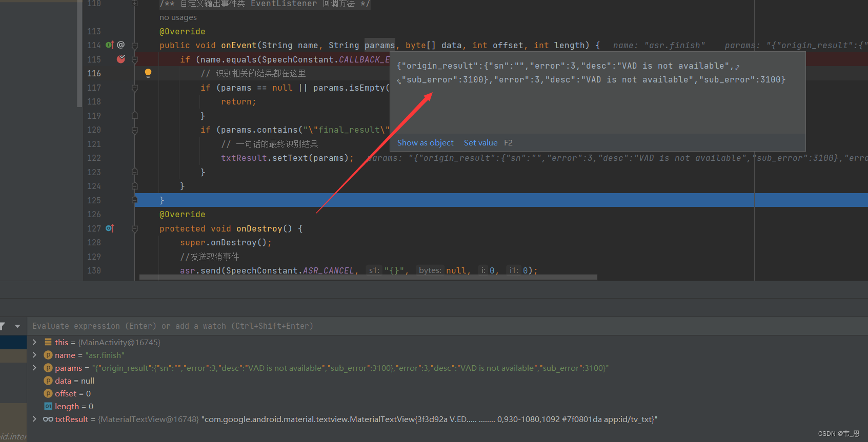The width and height of the screenshot is (868, 442).
Task: Open the yellow light bulb quick-fix on line 116
Action: (x=148, y=73)
